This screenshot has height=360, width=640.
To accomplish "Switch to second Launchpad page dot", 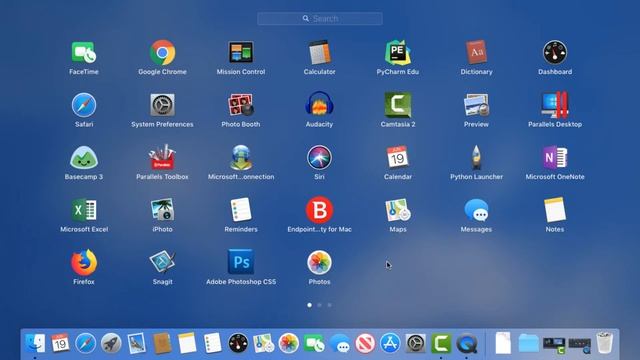I will (x=320, y=305).
